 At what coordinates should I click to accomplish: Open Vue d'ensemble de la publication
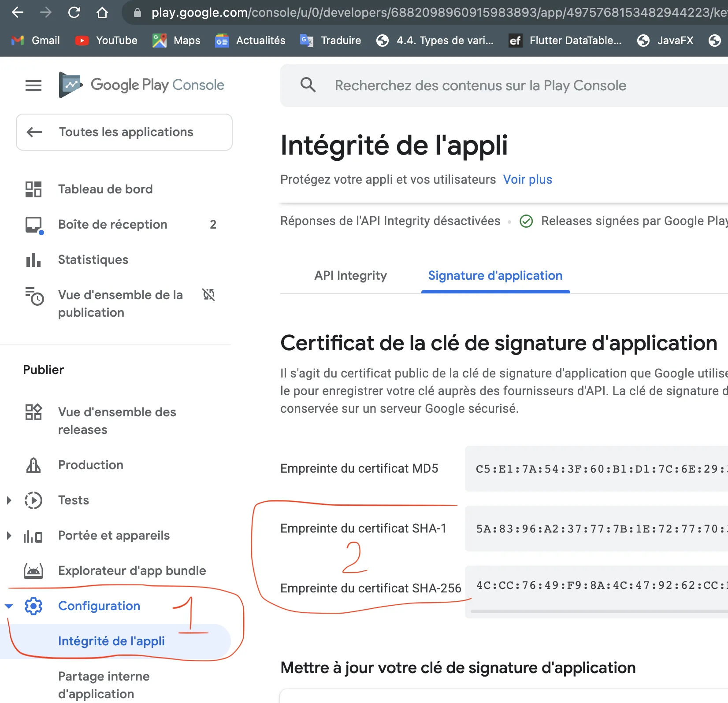click(120, 304)
